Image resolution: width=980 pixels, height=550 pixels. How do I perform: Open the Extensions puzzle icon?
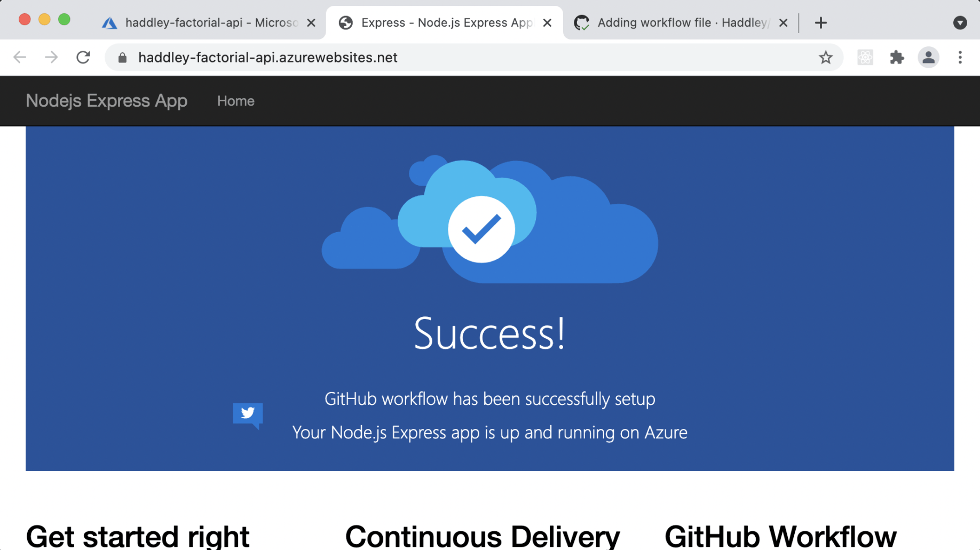pos(897,58)
